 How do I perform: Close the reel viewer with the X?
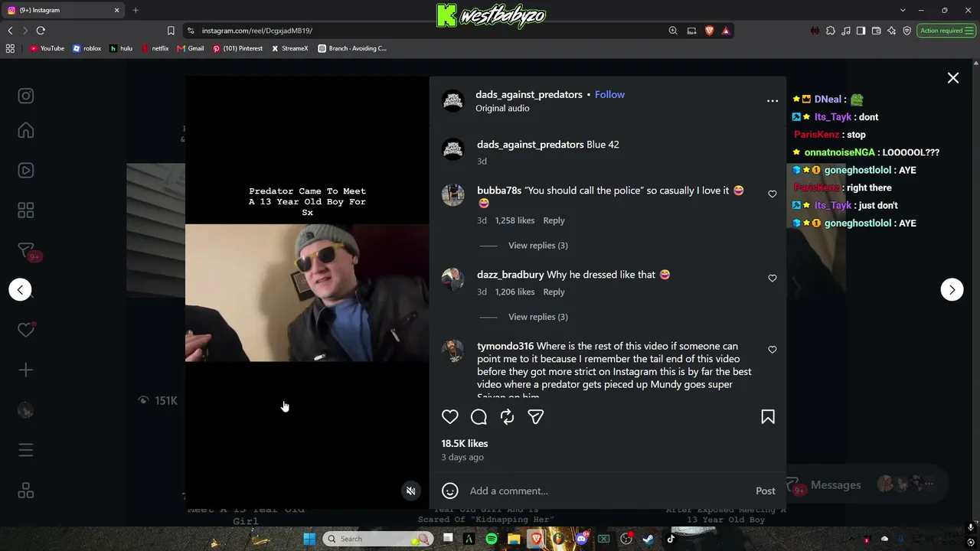point(953,78)
